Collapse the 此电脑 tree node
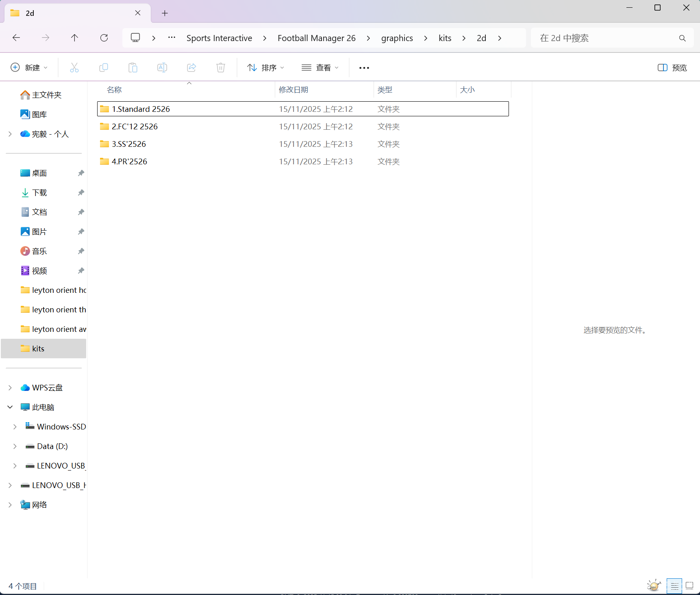The height and width of the screenshot is (595, 700). (10, 407)
